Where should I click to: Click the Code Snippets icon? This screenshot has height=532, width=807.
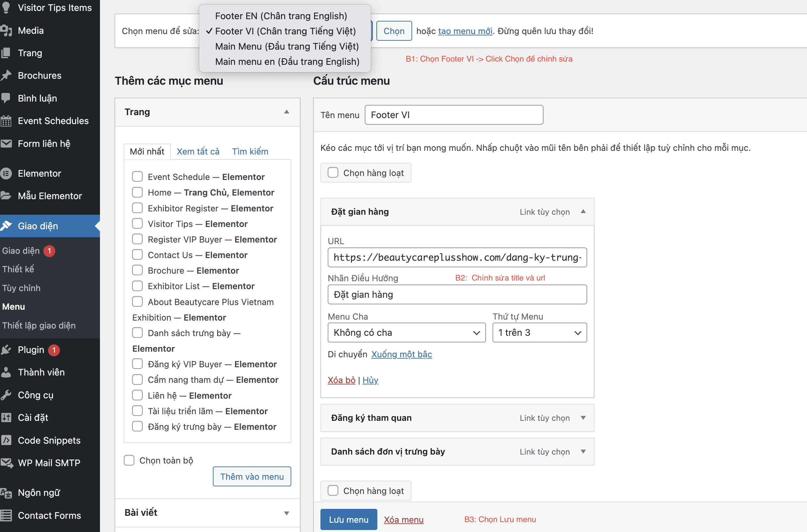(x=6, y=440)
